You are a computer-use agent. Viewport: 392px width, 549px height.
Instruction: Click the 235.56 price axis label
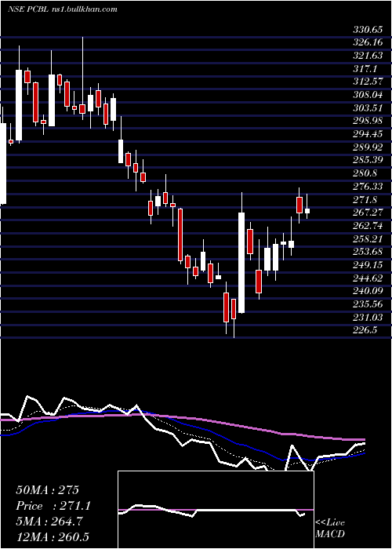coord(368,304)
